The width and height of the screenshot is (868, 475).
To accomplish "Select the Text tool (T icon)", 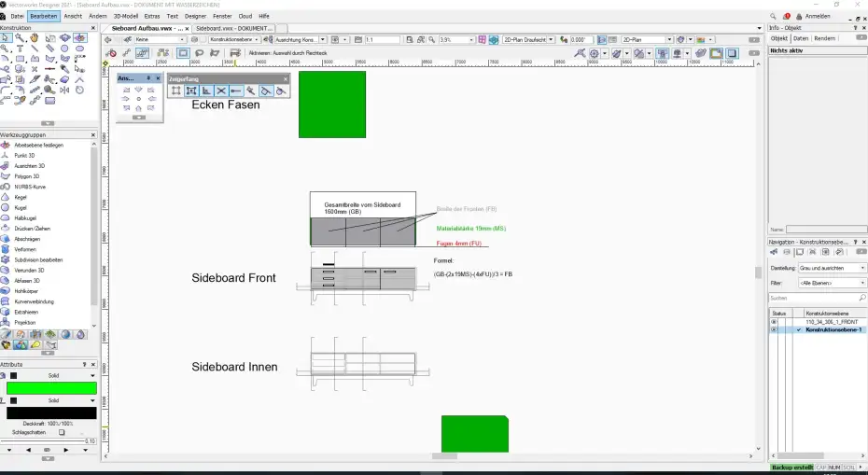I will tap(20, 49).
